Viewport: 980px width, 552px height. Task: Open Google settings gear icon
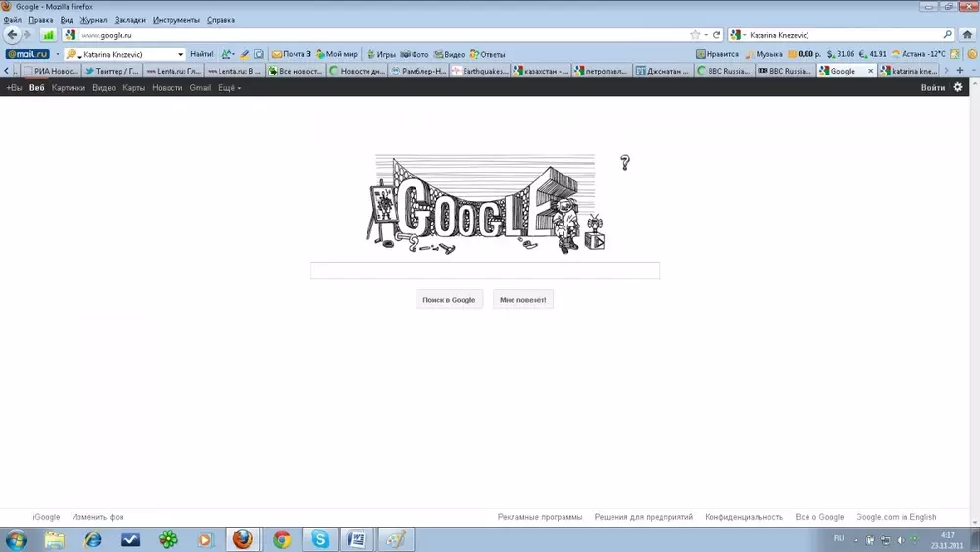coord(958,88)
